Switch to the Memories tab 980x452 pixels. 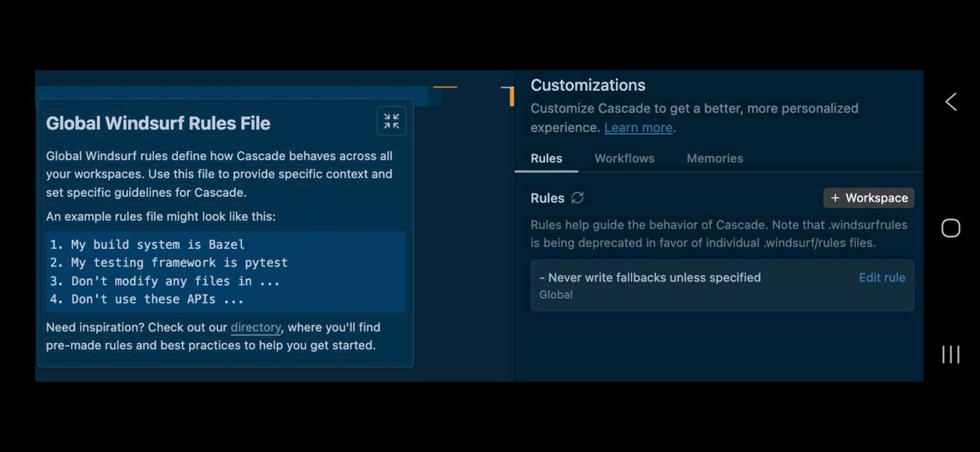[715, 158]
